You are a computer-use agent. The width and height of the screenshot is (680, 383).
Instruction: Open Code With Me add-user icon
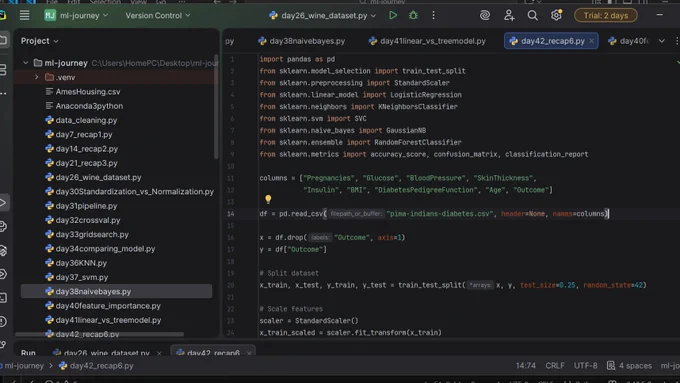tap(509, 15)
